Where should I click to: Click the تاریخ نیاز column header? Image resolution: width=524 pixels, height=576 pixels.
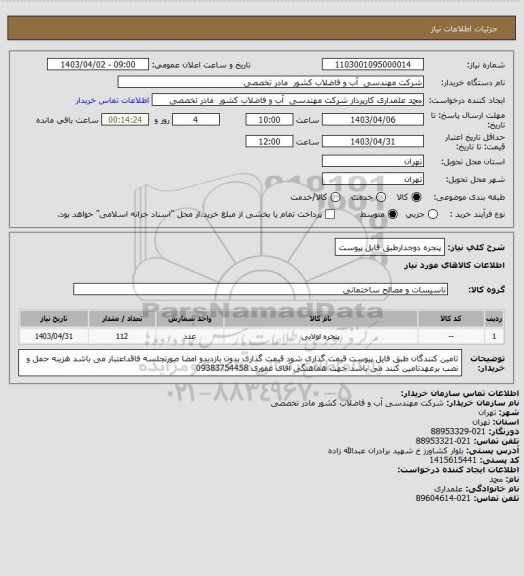click(x=54, y=318)
